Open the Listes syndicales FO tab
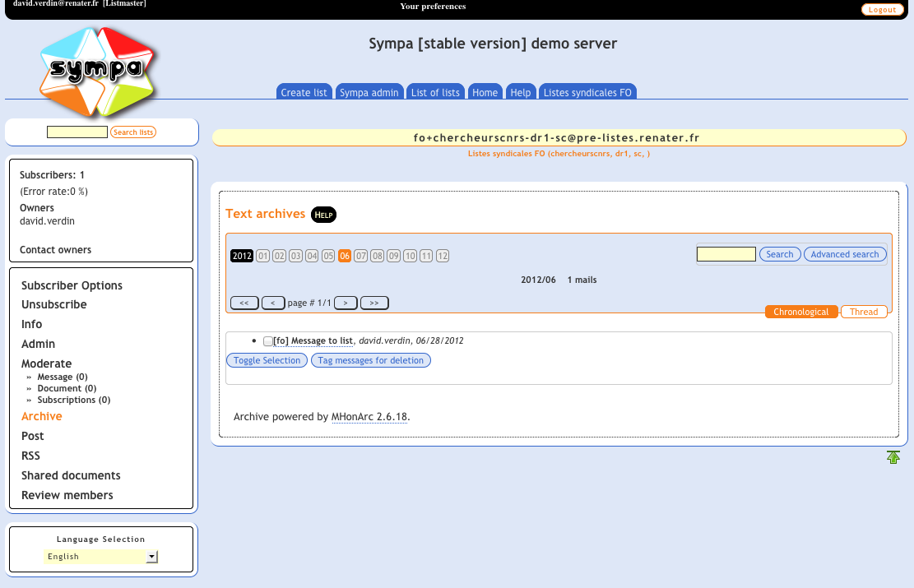The image size is (914, 588). pyautogui.click(x=587, y=92)
